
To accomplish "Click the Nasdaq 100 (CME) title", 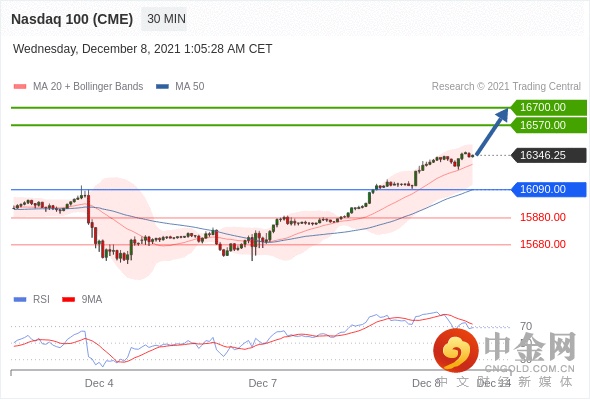I will pos(72,19).
